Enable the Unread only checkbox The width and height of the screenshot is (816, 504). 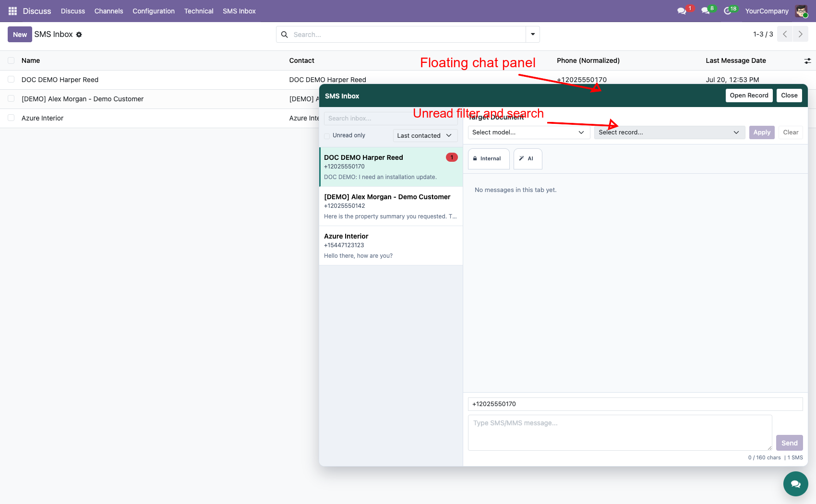(x=327, y=136)
